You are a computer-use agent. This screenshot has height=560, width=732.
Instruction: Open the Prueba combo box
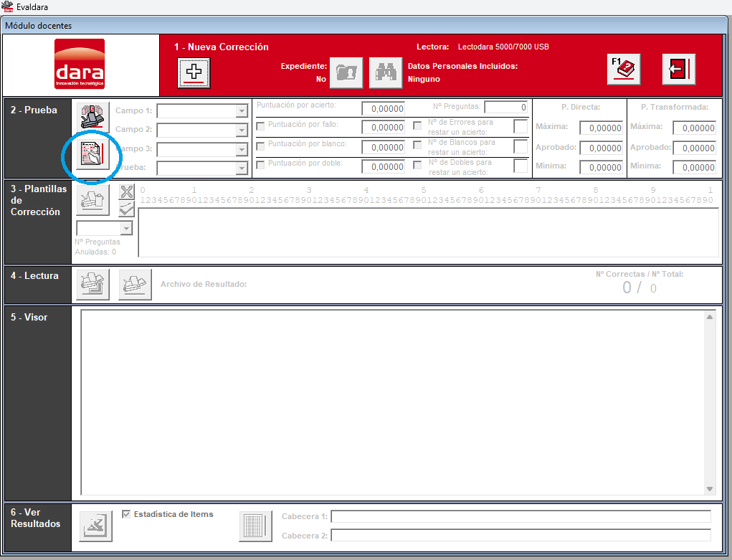click(202, 168)
